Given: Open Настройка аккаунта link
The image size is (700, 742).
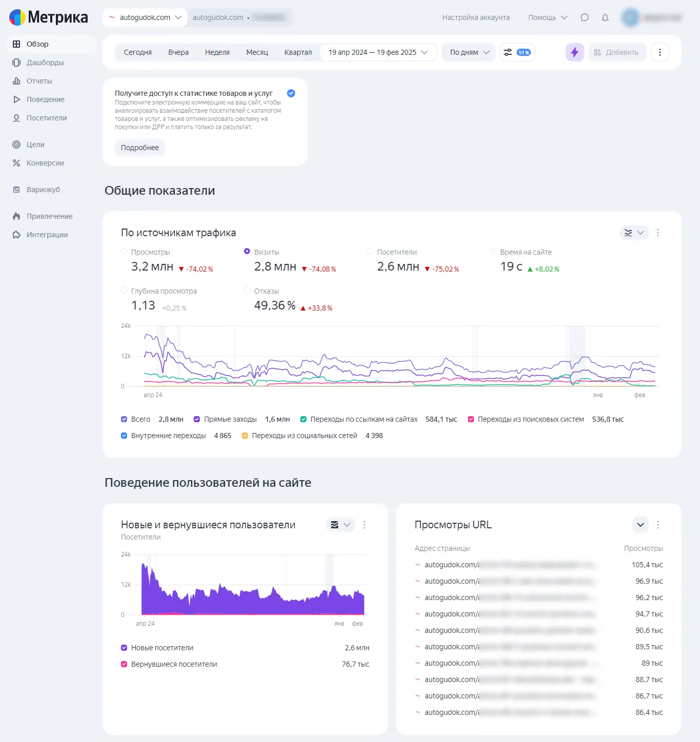Looking at the screenshot, I should [x=476, y=17].
